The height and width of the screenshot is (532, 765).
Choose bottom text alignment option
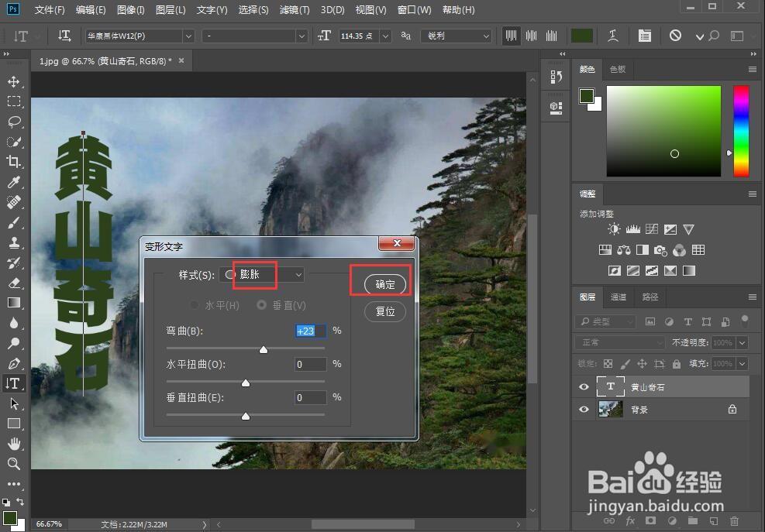pos(552,36)
